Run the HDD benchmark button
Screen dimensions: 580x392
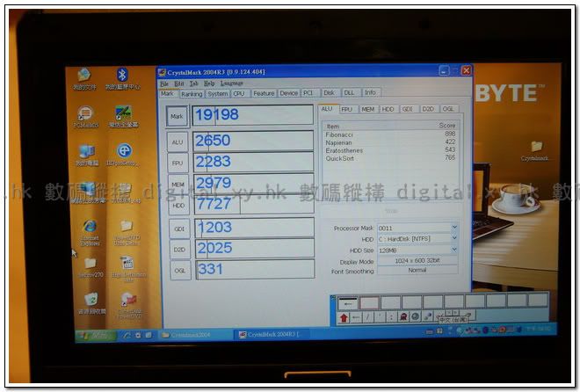(x=178, y=206)
